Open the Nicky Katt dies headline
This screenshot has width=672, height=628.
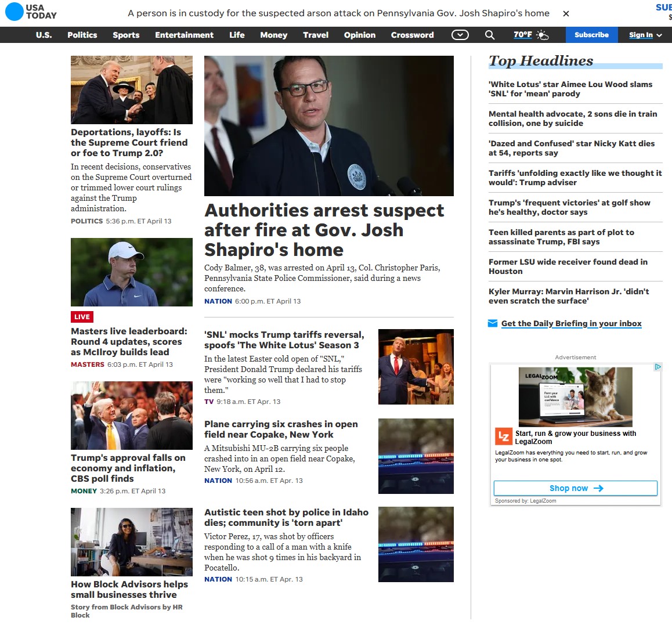pos(572,149)
